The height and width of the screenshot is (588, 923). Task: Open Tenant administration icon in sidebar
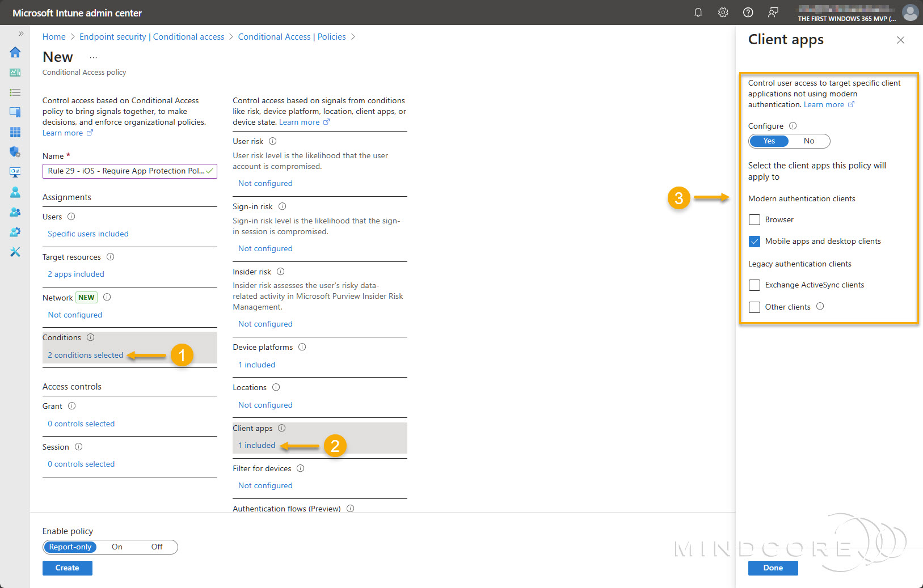(15, 232)
